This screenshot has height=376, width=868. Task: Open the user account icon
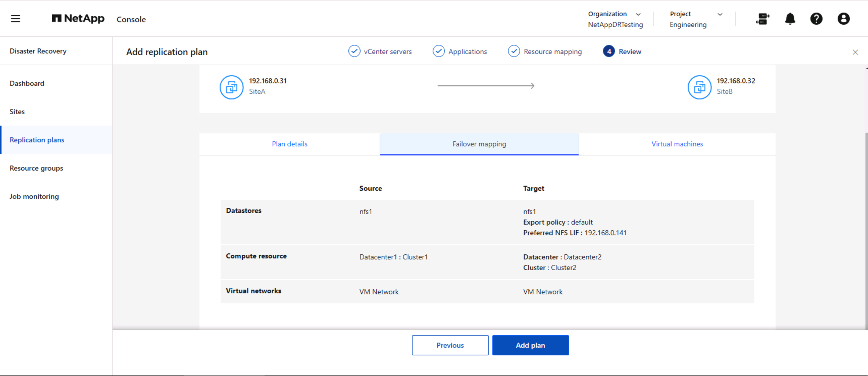[x=844, y=19]
